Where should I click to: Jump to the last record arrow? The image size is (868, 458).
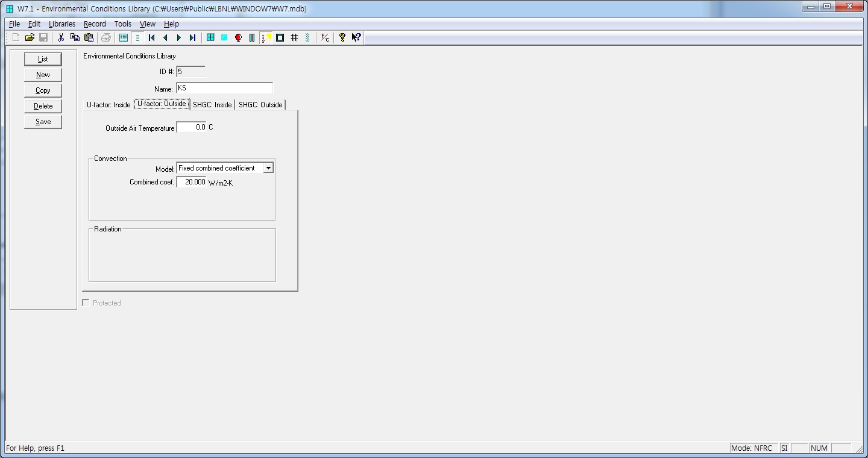click(x=192, y=37)
